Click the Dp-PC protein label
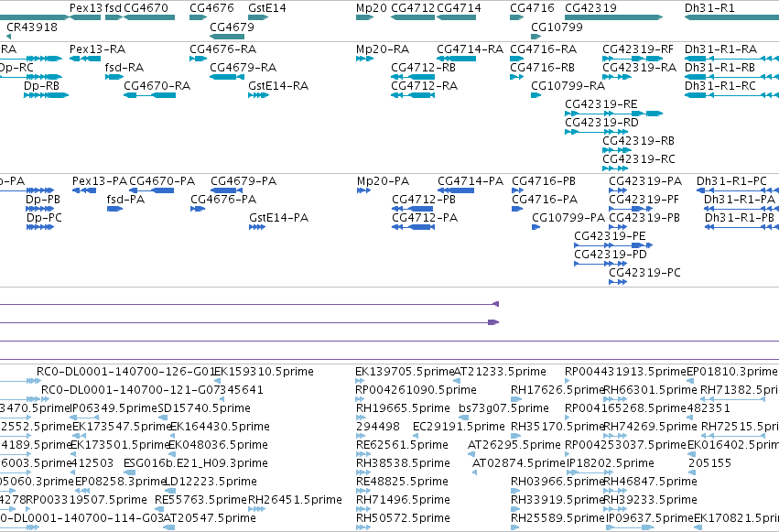The width and height of the screenshot is (779, 532). tap(44, 218)
